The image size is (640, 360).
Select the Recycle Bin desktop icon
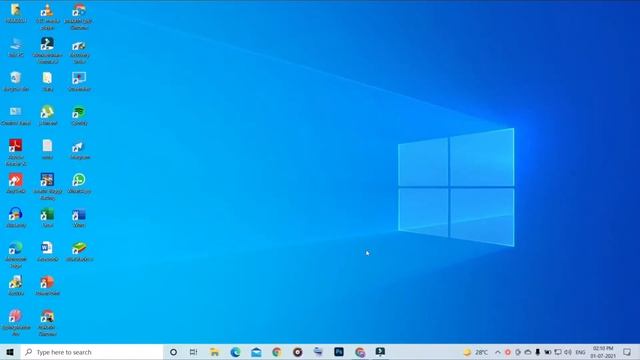point(16,82)
